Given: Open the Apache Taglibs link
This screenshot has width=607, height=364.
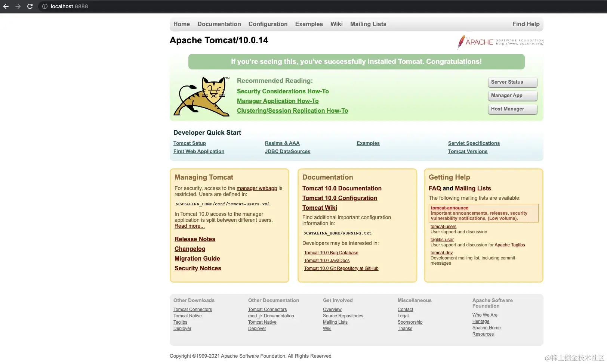Looking at the screenshot, I should (509, 245).
